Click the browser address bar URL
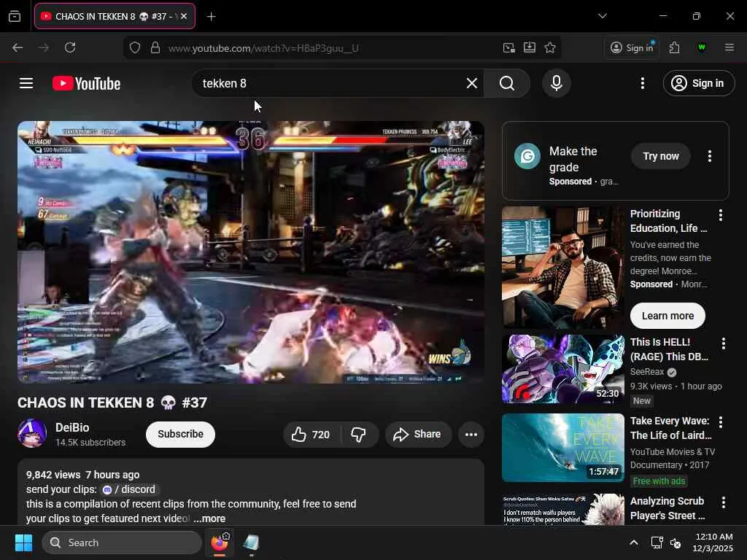747x560 pixels. (x=263, y=48)
